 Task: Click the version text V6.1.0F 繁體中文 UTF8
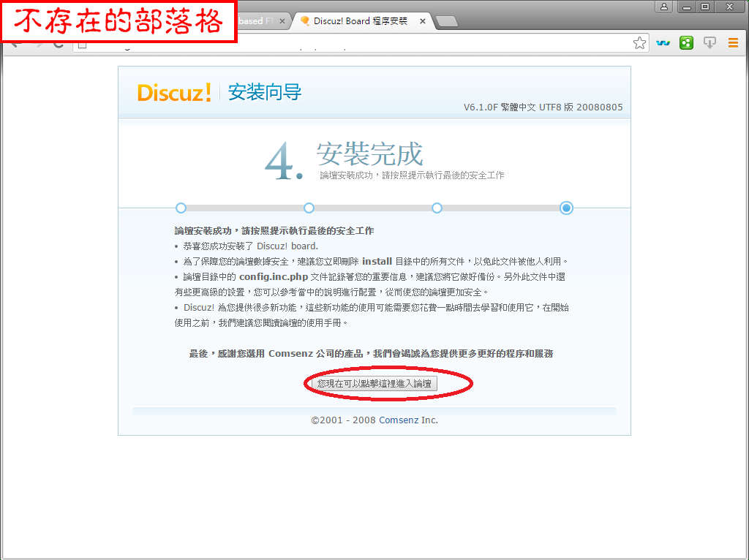[543, 107]
